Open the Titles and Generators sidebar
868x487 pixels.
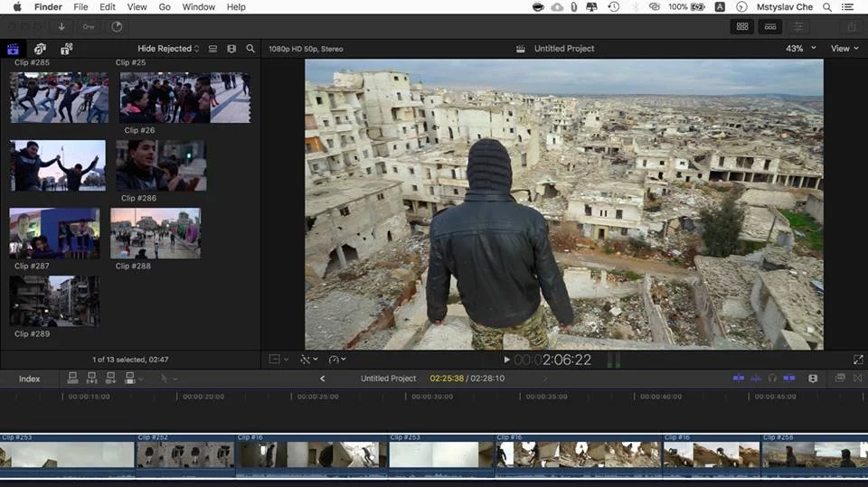(x=66, y=49)
